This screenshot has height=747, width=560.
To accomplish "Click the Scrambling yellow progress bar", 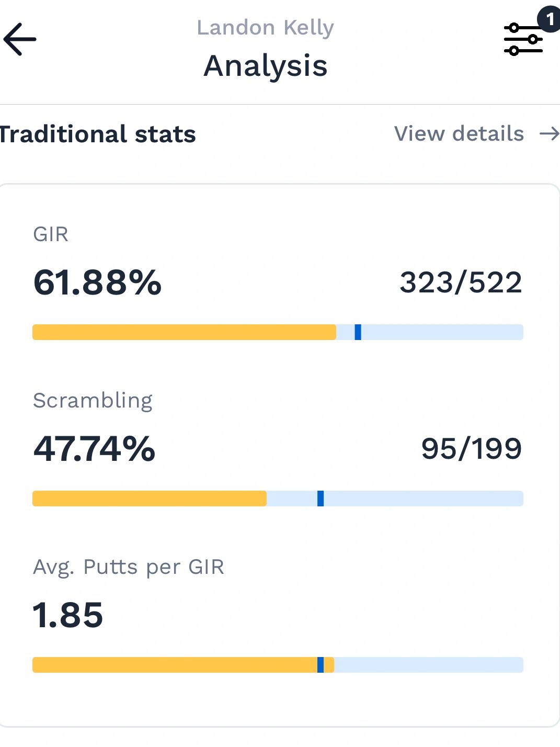I will tap(150, 499).
